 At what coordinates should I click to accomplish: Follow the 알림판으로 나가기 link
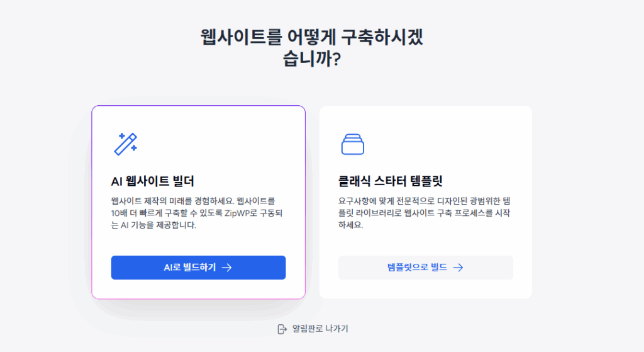point(313,329)
